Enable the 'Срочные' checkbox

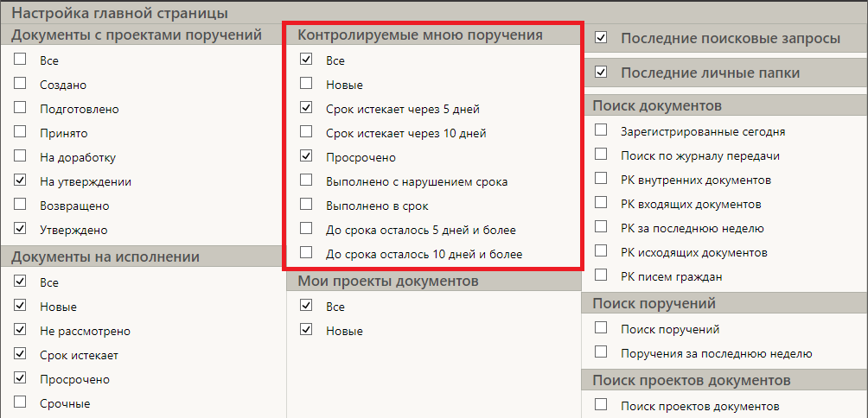pyautogui.click(x=20, y=403)
